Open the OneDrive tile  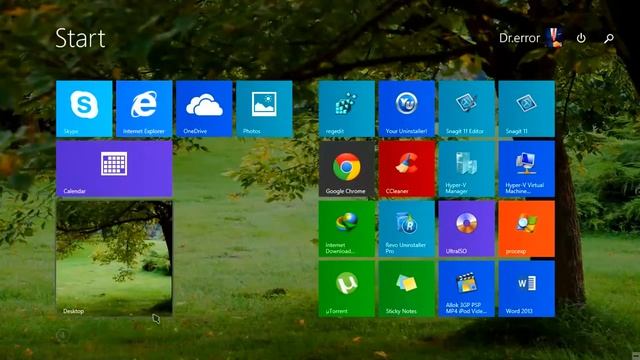pyautogui.click(x=204, y=109)
